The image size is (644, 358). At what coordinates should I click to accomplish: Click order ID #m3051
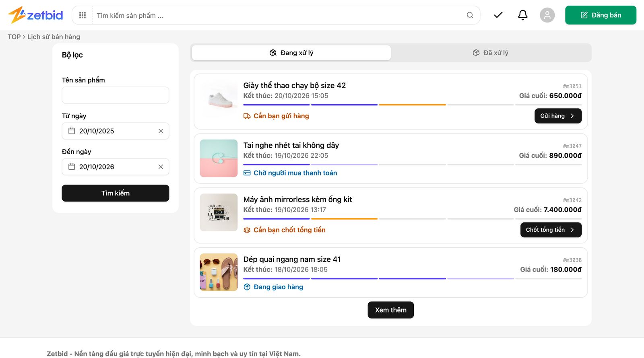click(572, 86)
